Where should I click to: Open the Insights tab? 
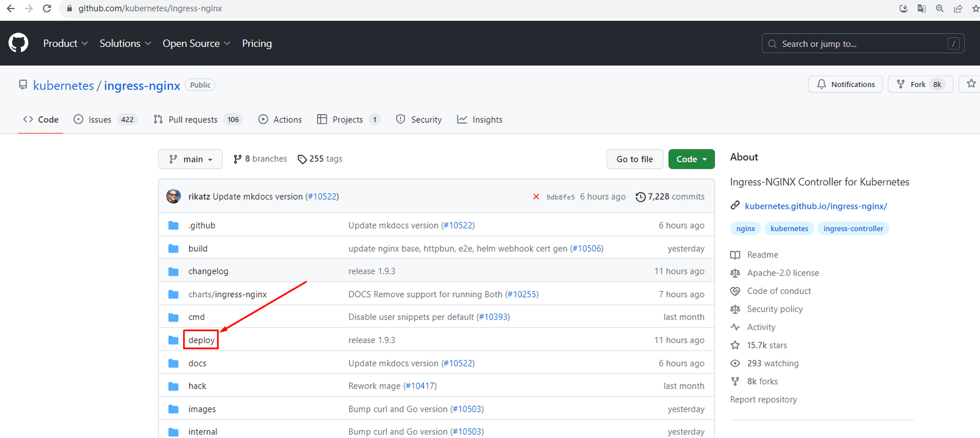coord(480,119)
